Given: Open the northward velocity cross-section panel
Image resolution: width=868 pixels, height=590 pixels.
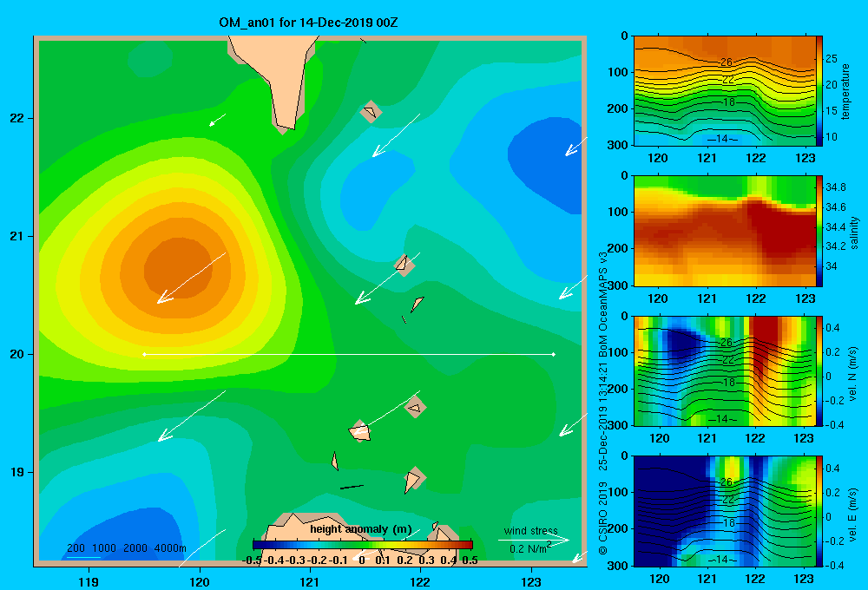Looking at the screenshot, I should [724, 370].
